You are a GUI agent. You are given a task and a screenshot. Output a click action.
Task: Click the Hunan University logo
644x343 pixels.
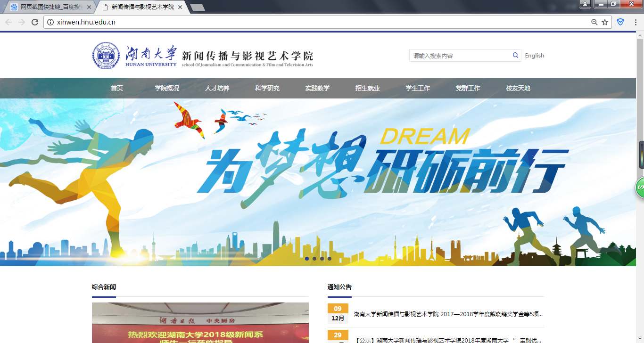coord(134,56)
